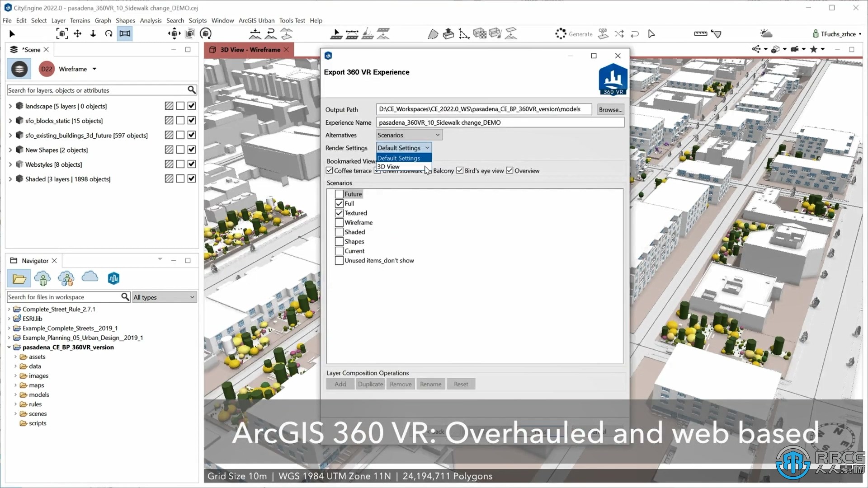Click the update seed shuffle icon
This screenshot has width=868, height=488.
[x=619, y=34]
